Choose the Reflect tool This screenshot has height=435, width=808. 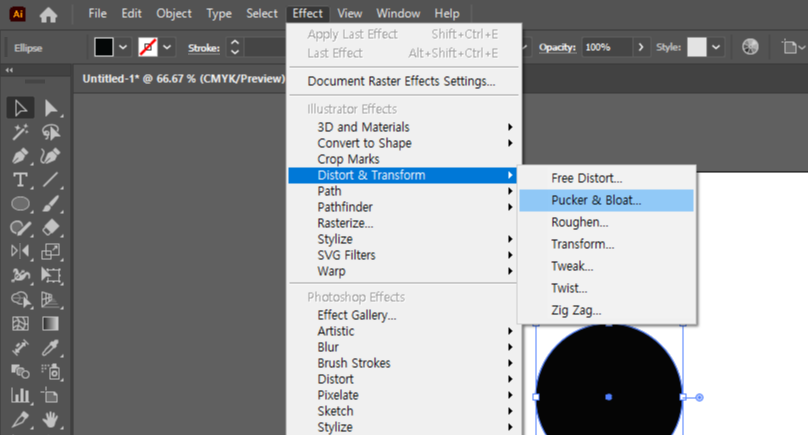click(x=20, y=252)
